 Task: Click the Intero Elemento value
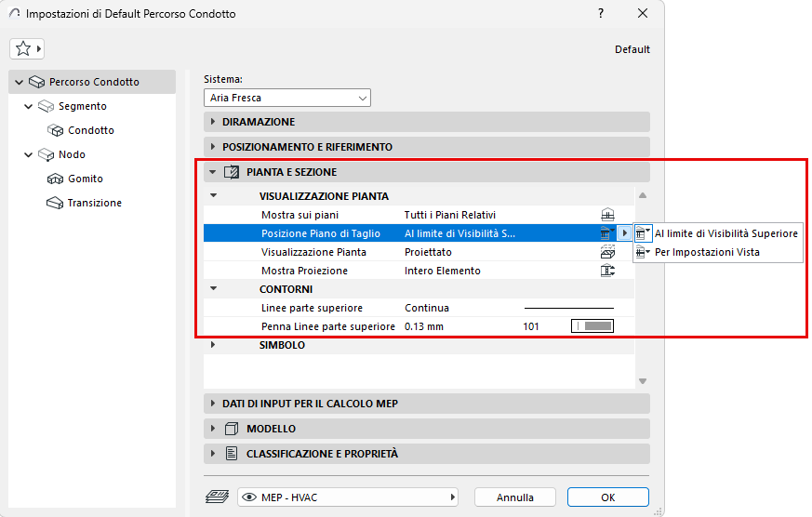click(x=443, y=271)
